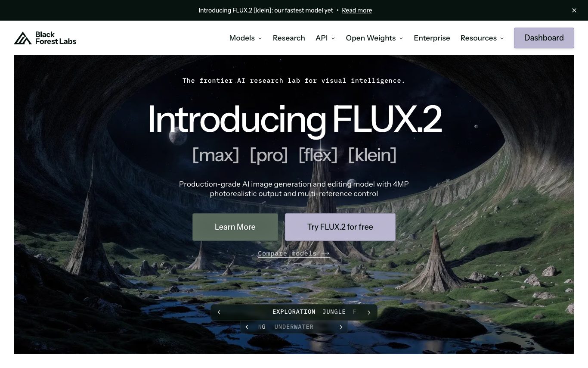
Task: Follow the Compare models link
Action: (294, 253)
